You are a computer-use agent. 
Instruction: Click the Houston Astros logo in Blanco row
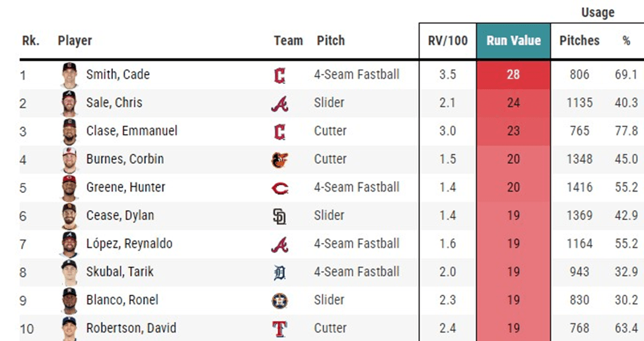279,301
